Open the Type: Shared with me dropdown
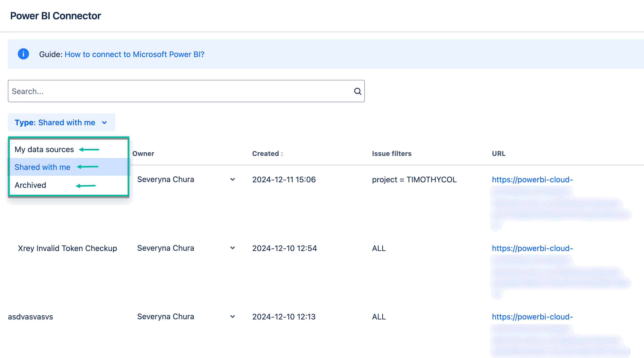Viewport: 644px width, 358px height. click(61, 122)
